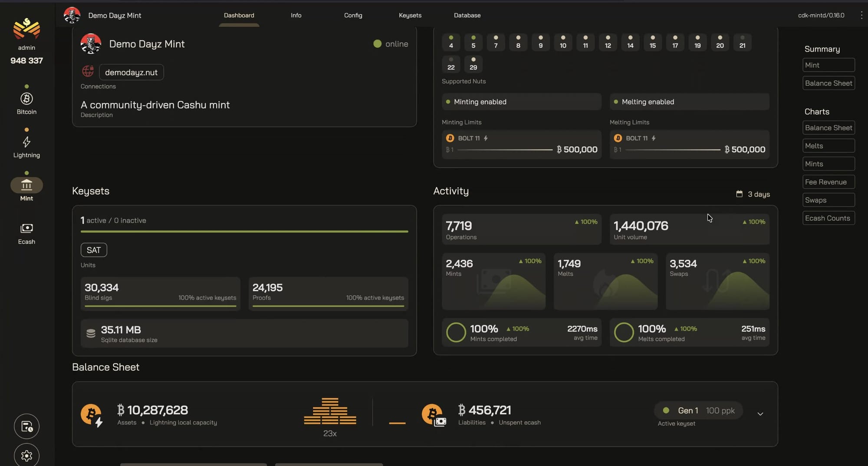Image resolution: width=868 pixels, height=466 pixels.
Task: Open the Lightning sidebar section
Action: click(x=26, y=147)
